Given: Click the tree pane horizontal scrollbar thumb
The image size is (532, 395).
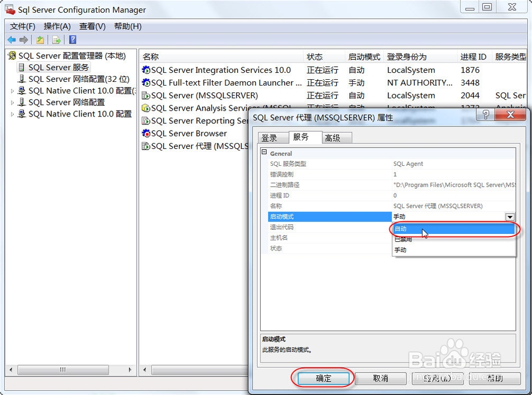Looking at the screenshot, I should pos(63,369).
